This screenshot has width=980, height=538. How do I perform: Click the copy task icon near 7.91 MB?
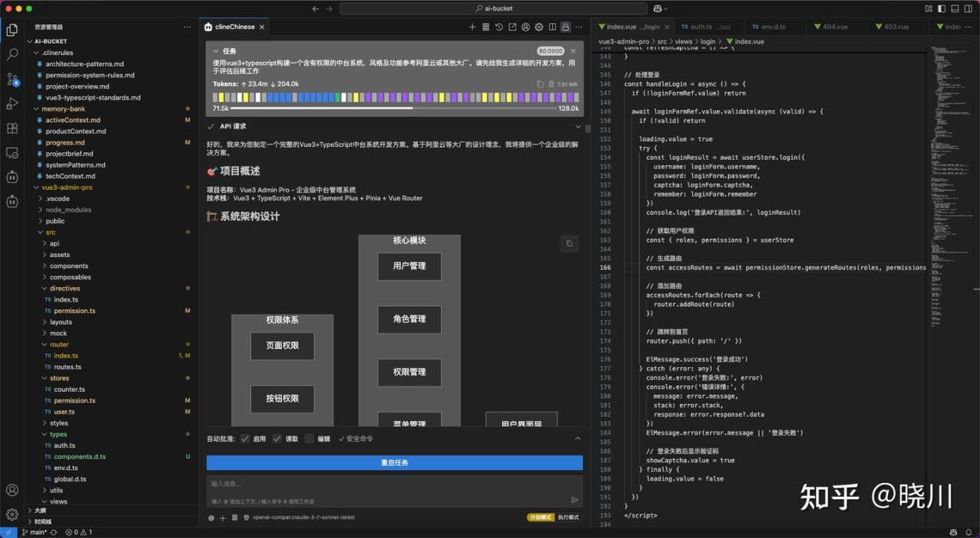(541, 84)
